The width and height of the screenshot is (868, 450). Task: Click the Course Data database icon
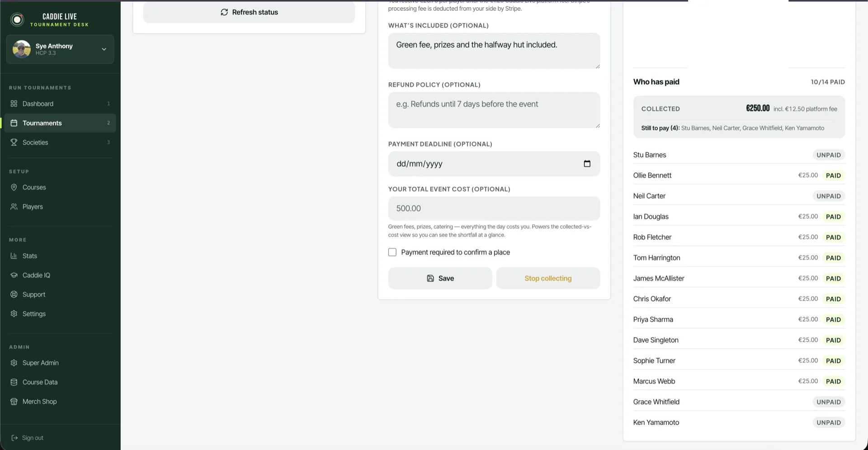click(x=14, y=382)
